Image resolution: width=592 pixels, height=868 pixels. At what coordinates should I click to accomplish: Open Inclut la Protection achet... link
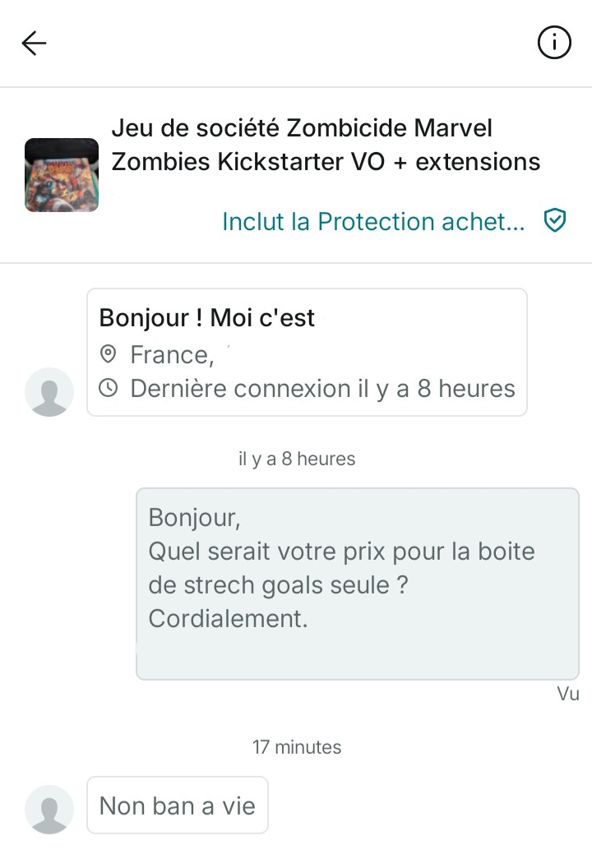click(x=373, y=221)
